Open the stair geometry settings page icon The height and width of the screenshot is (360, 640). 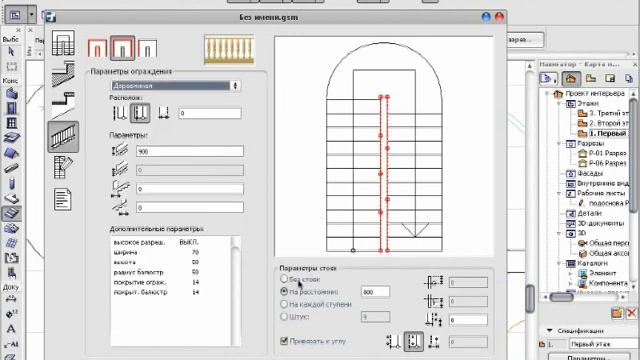click(x=63, y=43)
